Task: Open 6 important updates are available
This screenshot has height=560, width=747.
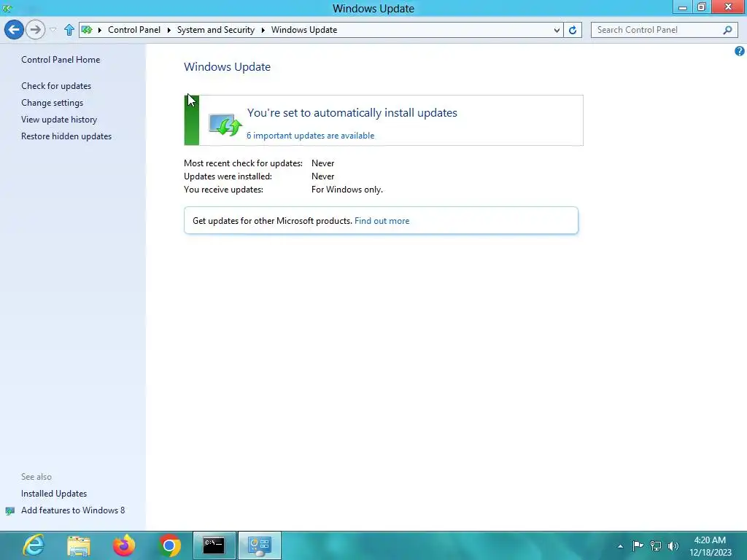Action: [x=310, y=135]
